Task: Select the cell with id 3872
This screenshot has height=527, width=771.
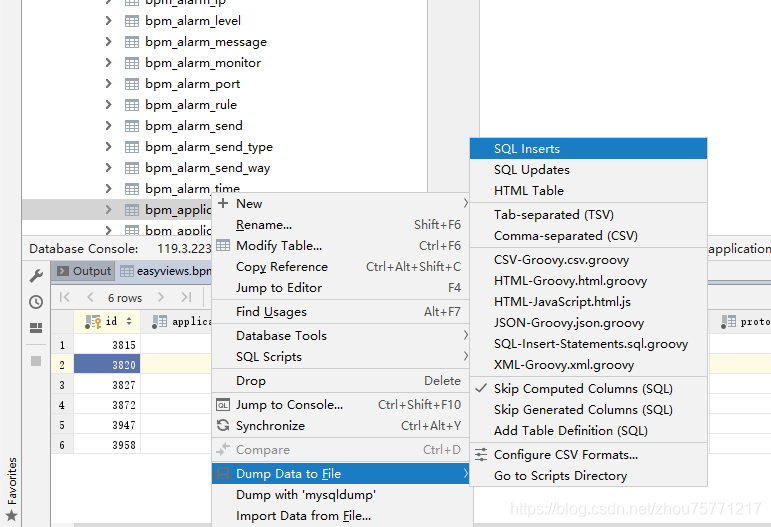Action: 107,405
